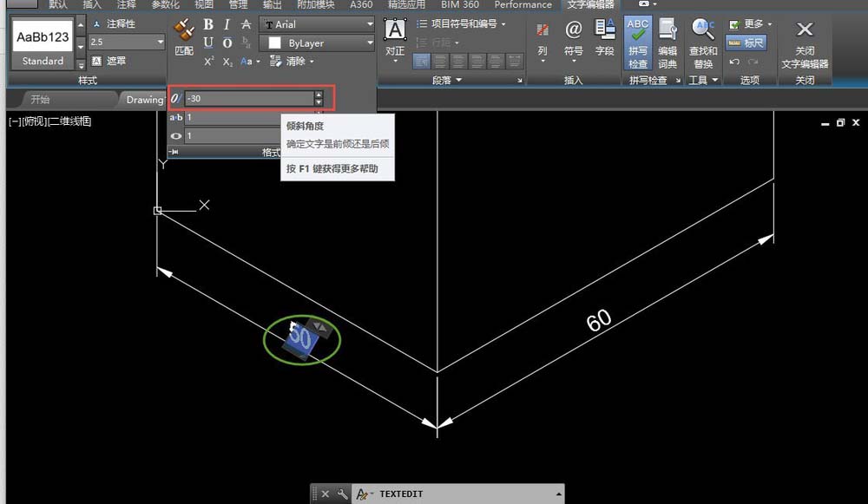Image resolution: width=868 pixels, height=504 pixels.
Task: Insert a symbol using the @ icon
Action: tap(575, 30)
